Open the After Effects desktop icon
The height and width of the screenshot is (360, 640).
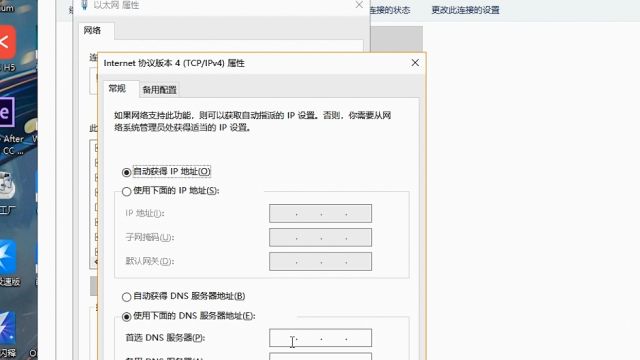point(9,126)
